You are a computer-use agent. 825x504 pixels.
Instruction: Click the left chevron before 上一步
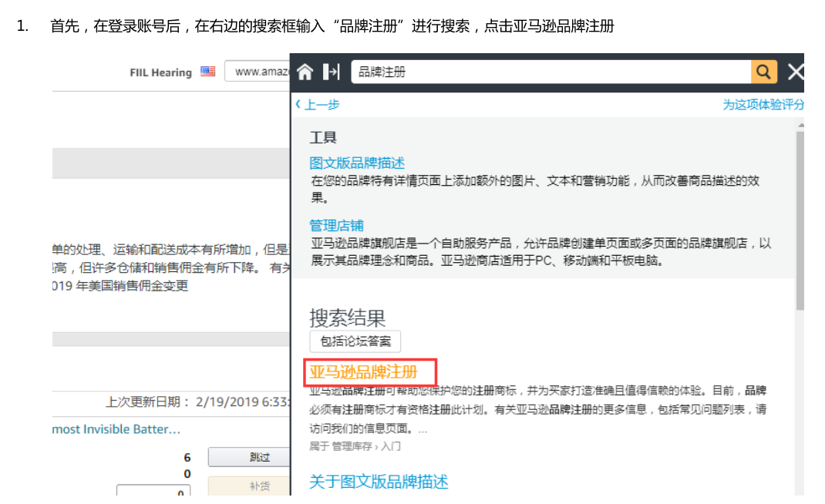click(x=300, y=103)
